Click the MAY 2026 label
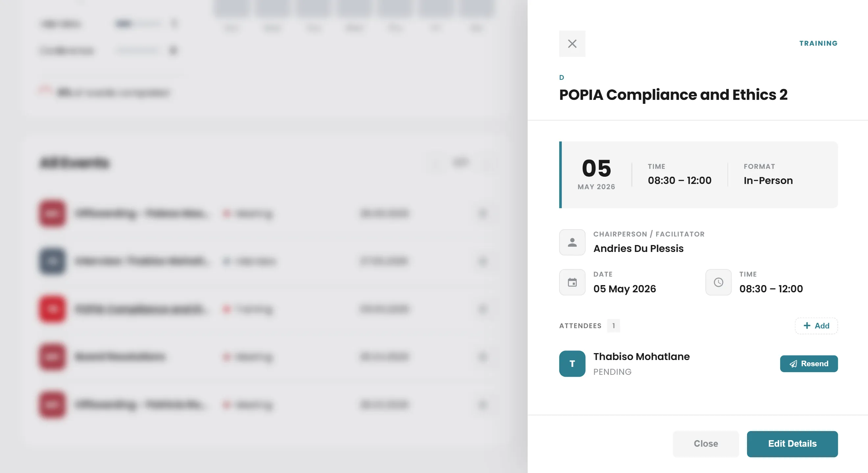The width and height of the screenshot is (868, 473). coord(596,187)
